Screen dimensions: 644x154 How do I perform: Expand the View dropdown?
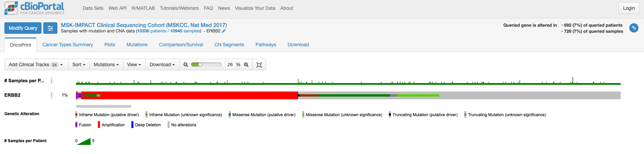click(134, 65)
